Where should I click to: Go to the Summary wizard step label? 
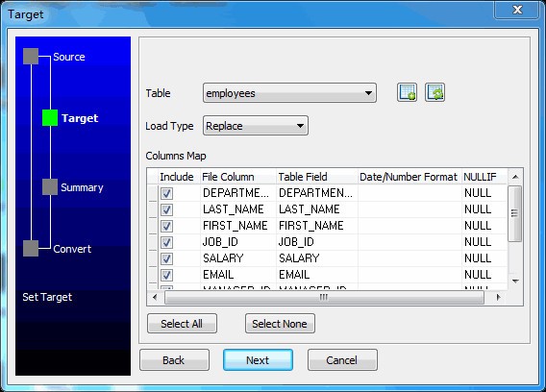click(82, 187)
